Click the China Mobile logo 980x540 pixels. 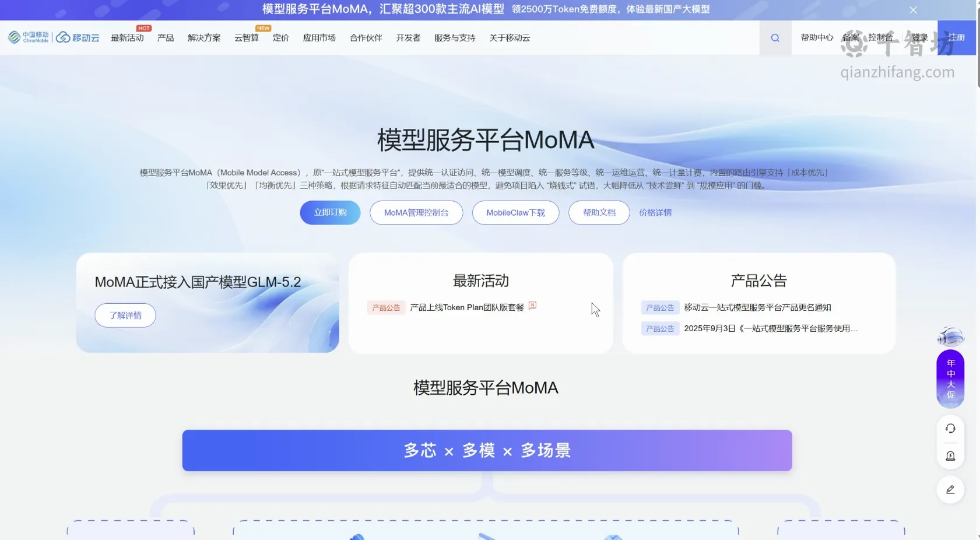[x=29, y=37]
